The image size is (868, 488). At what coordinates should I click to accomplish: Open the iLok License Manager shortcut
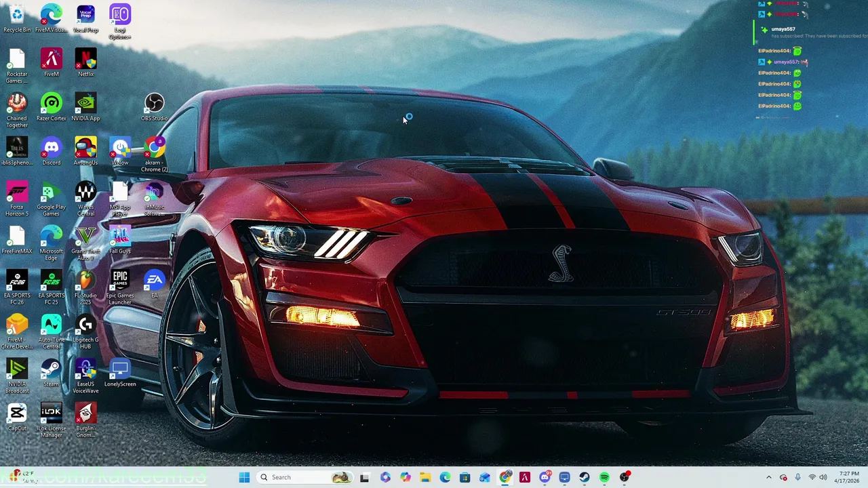pos(51,420)
